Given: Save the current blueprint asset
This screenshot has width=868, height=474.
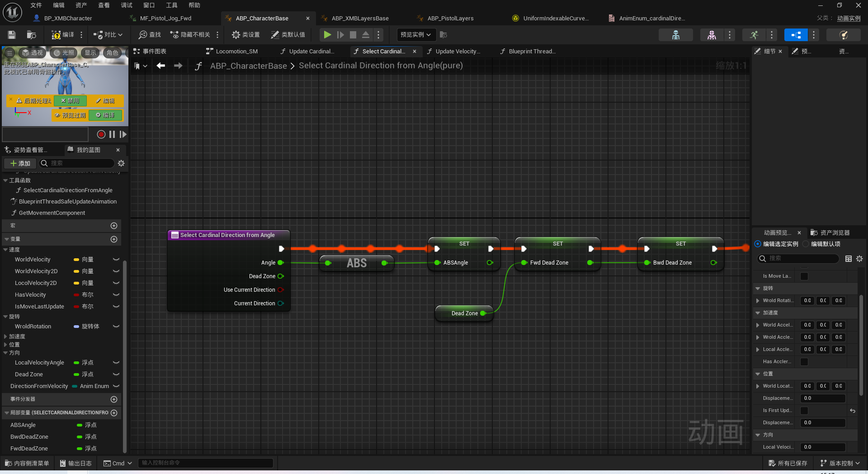Looking at the screenshot, I should [12, 35].
